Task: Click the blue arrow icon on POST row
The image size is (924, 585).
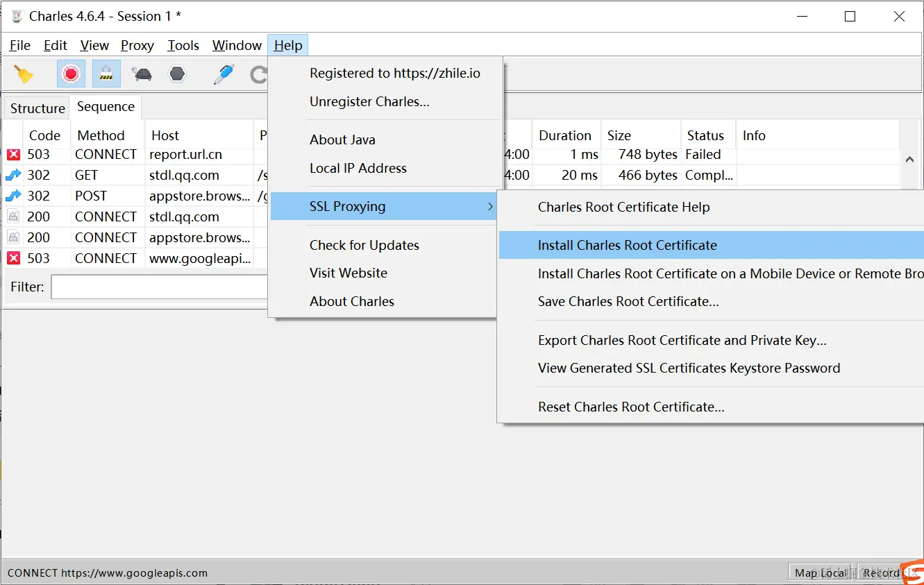Action: [x=13, y=196]
